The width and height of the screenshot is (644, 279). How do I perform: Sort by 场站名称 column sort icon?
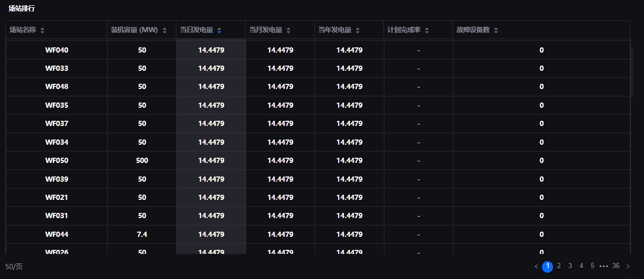(x=43, y=30)
